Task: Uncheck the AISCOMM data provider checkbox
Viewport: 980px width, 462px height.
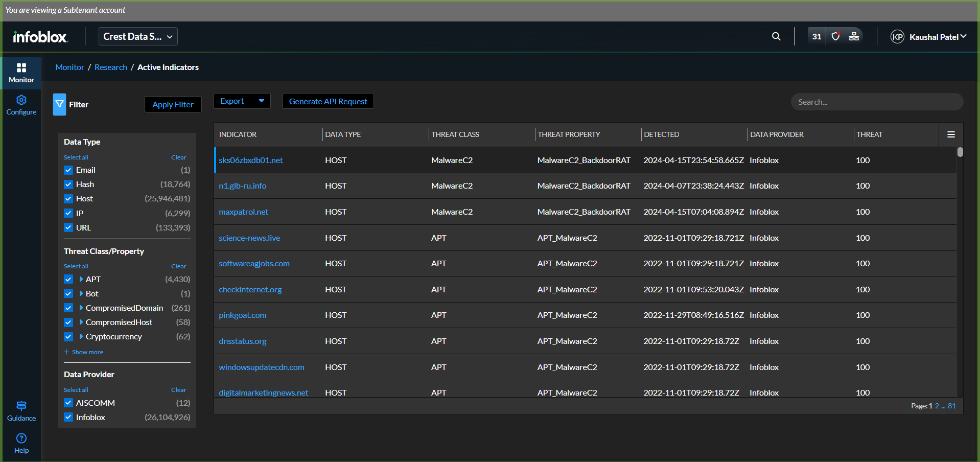Action: click(68, 403)
